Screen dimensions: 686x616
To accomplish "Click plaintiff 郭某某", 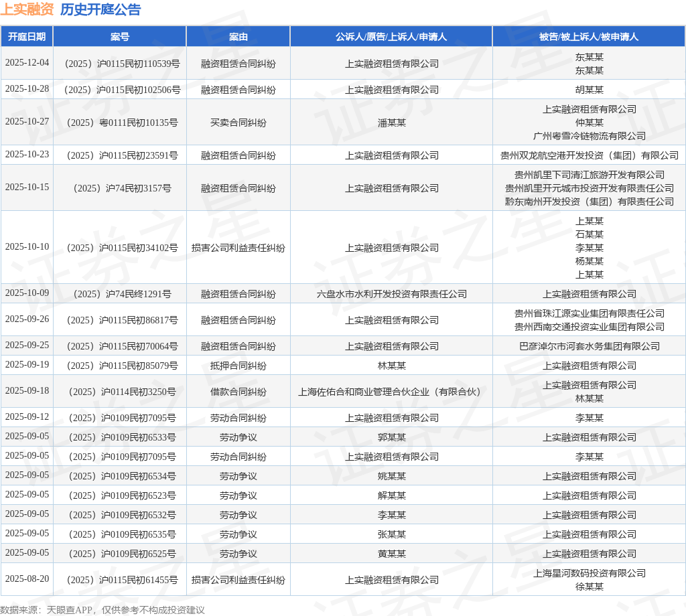I will [391, 438].
